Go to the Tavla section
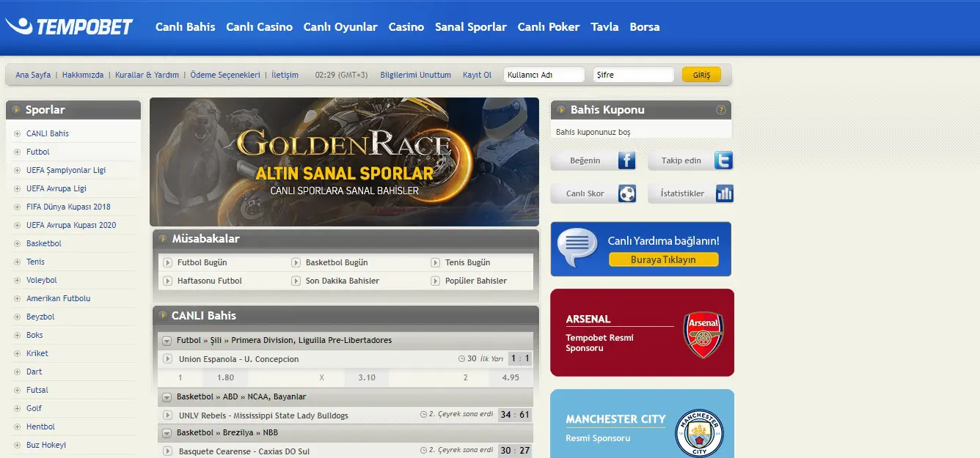The width and height of the screenshot is (980, 458). pyautogui.click(x=604, y=27)
